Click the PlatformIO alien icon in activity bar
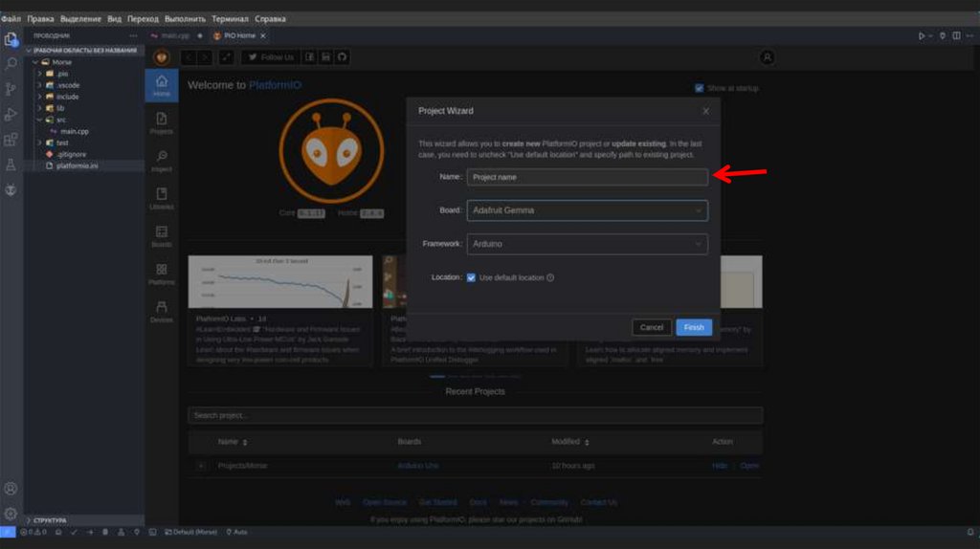Image resolution: width=980 pixels, height=549 pixels. click(11, 189)
